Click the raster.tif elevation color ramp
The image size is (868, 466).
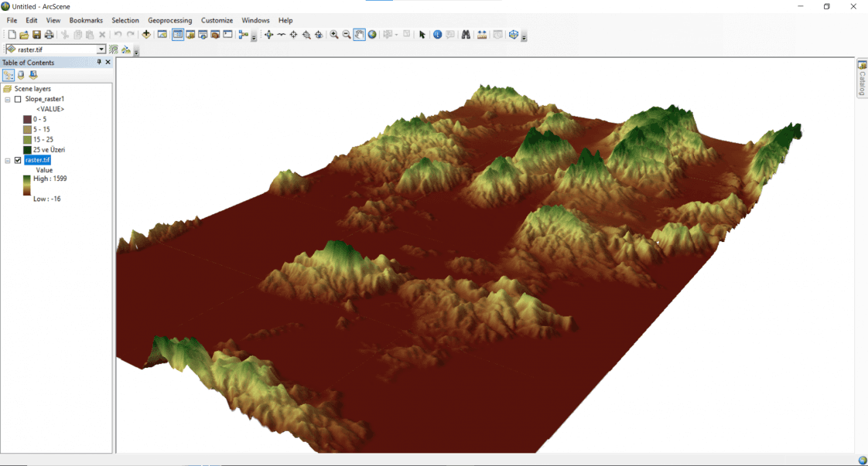[x=26, y=185]
